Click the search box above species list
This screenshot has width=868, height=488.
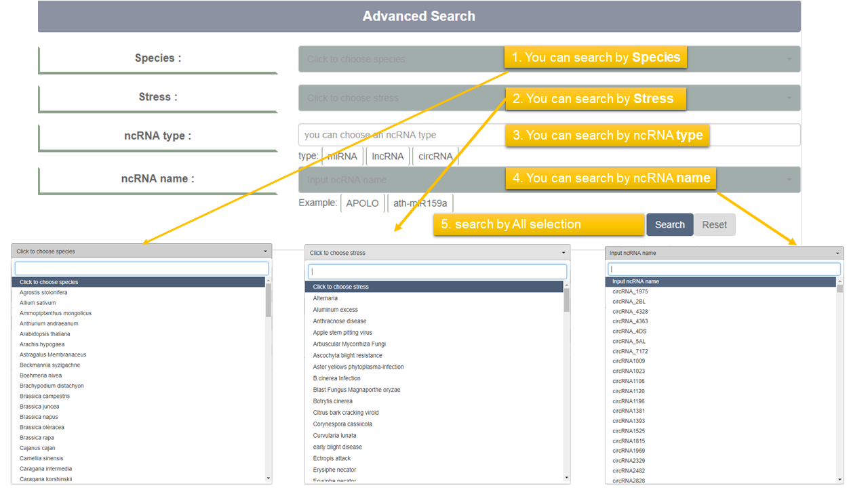[142, 268]
